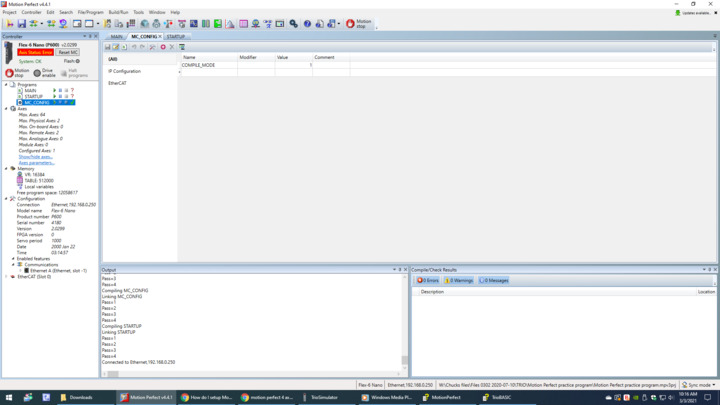Viewport: 720px width, 405px height.
Task: Click the Axes parameters link
Action: pos(36,163)
